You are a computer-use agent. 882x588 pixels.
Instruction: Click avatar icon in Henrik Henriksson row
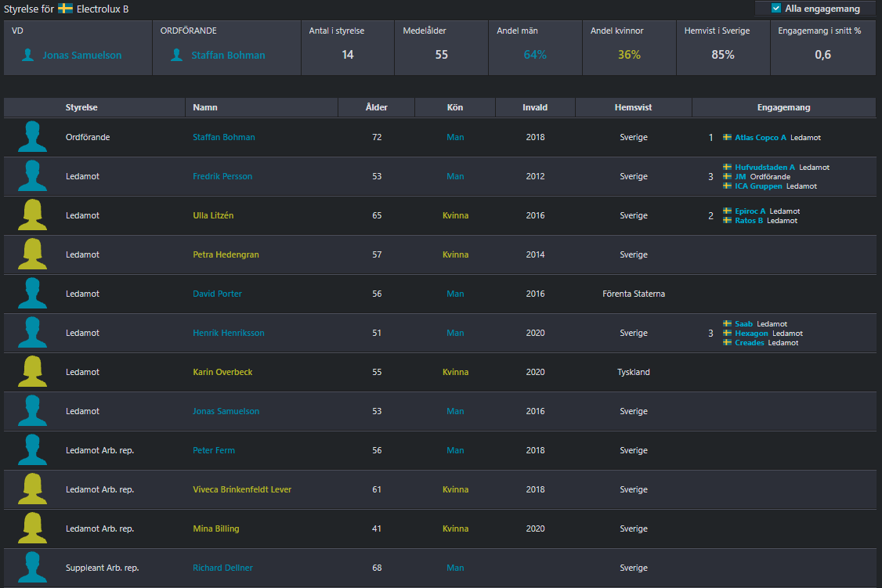tap(32, 332)
